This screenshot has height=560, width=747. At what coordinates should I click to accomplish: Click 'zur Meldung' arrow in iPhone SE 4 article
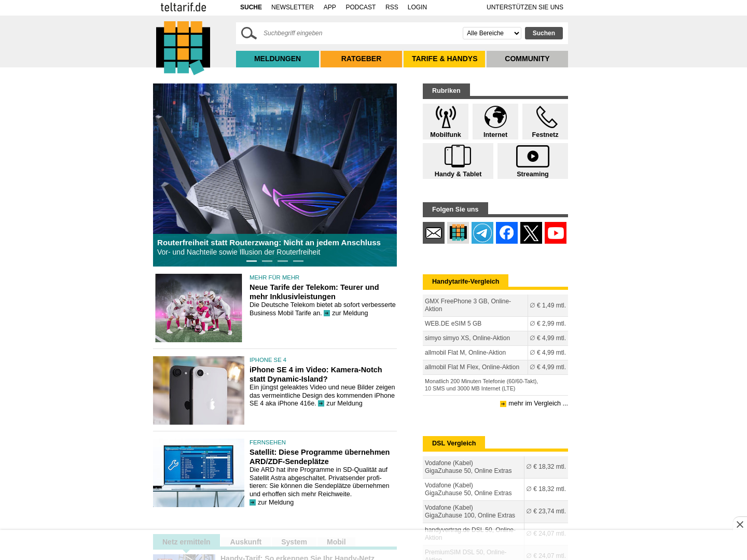[321, 403]
